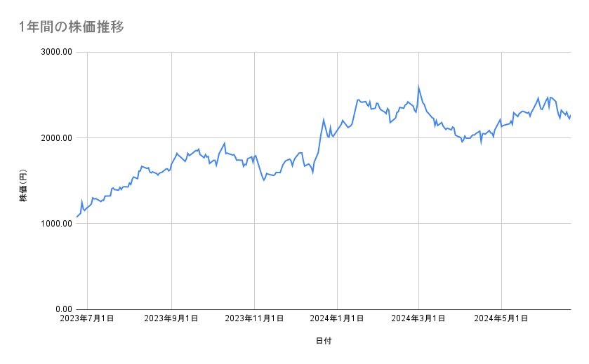589x364 pixels.
Task: Click the highest peak of the price line
Action: pyautogui.click(x=418, y=87)
